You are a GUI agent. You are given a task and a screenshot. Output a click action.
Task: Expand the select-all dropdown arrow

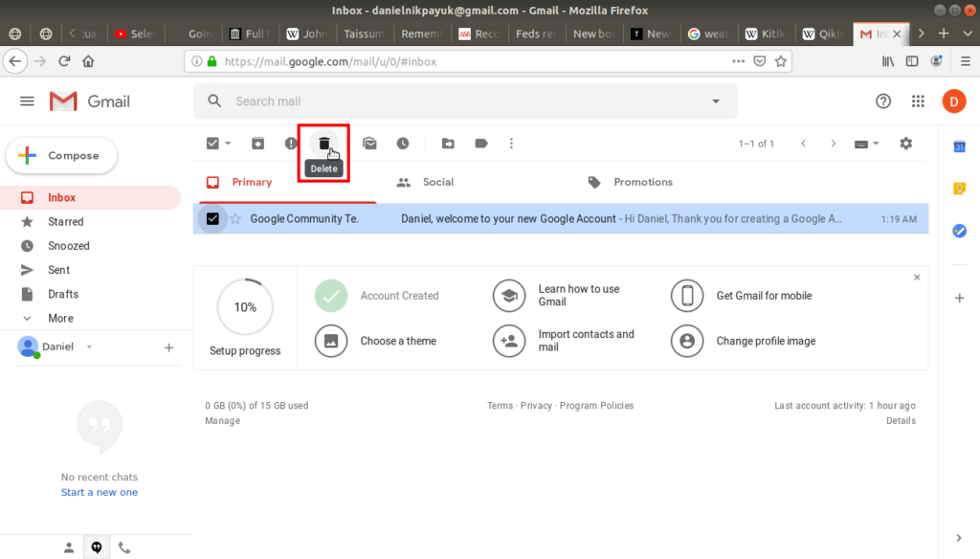(228, 144)
